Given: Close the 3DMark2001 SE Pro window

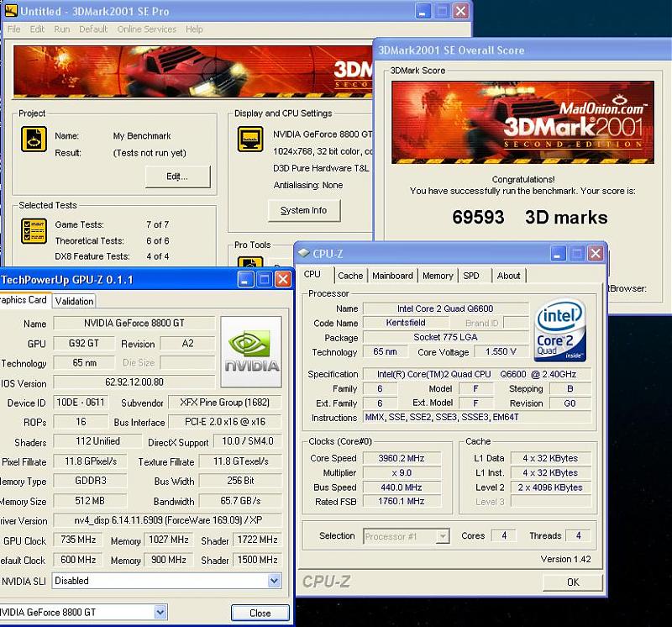Looking at the screenshot, I should [x=460, y=11].
